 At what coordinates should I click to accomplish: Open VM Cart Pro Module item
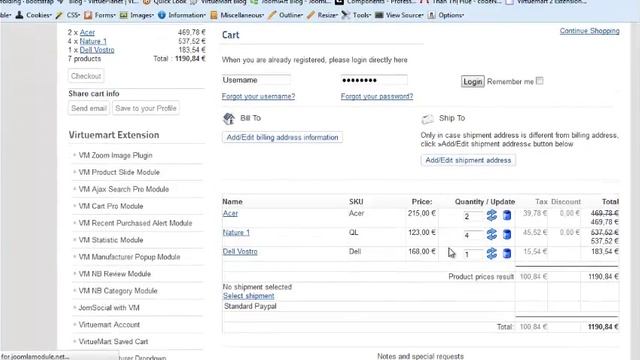coord(111,206)
